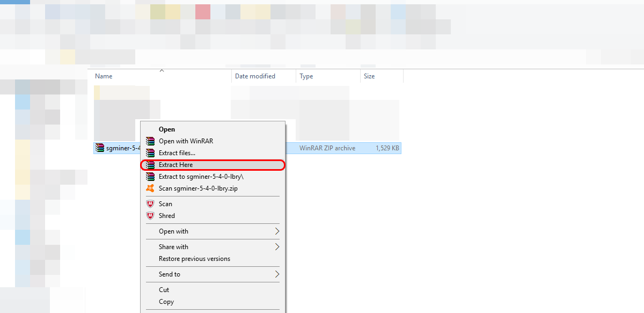
Task: Expand the Send to submenu arrow
Action: (x=277, y=274)
